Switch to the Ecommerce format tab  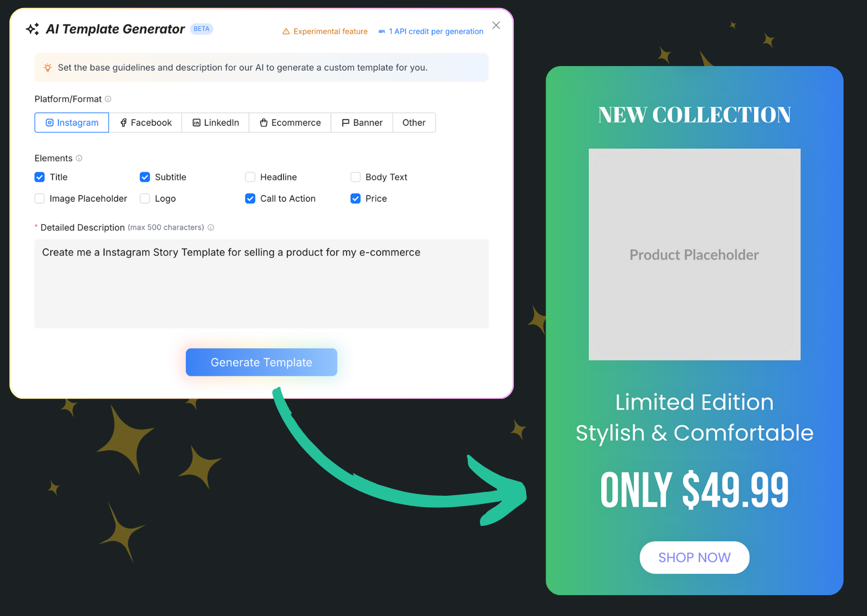(x=290, y=123)
